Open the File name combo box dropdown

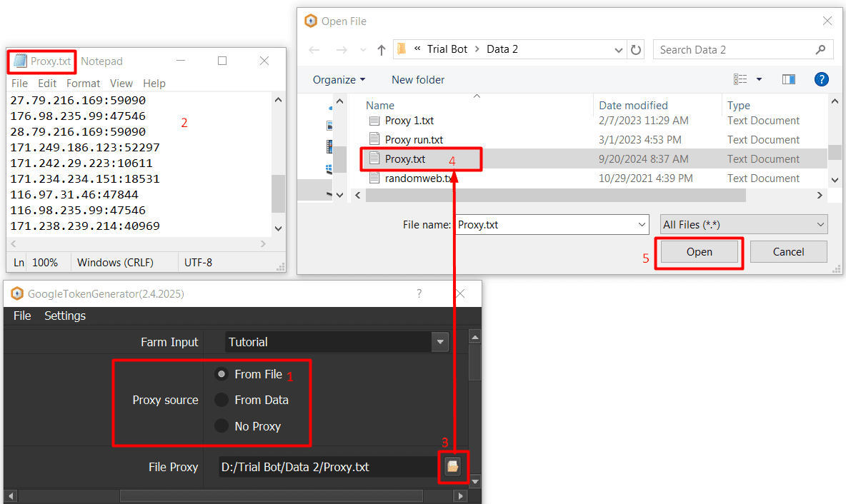click(642, 224)
